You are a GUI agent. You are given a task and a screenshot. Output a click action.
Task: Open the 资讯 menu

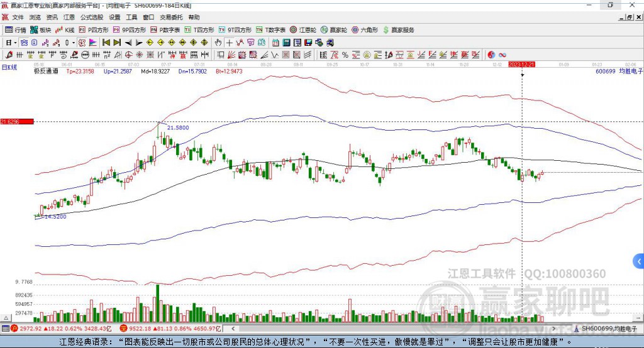[x=52, y=17]
